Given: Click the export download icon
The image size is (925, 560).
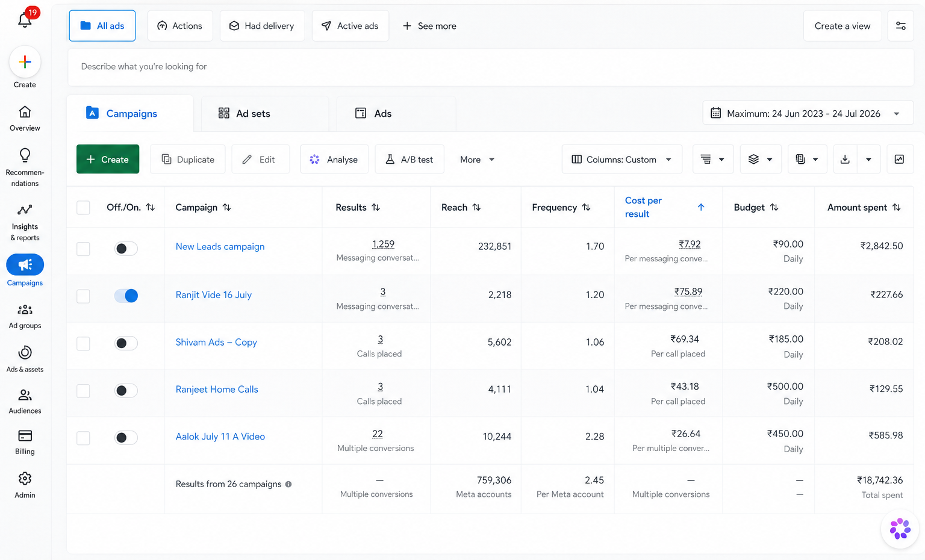Looking at the screenshot, I should (845, 160).
